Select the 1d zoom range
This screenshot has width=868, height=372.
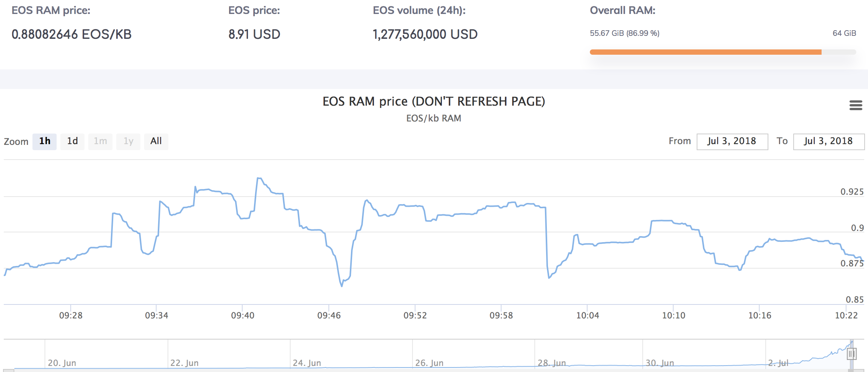pos(72,141)
